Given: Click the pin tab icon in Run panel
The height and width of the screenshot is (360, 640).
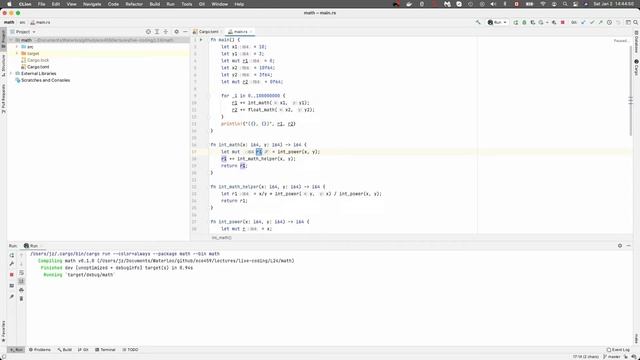Looking at the screenshot, I should [x=11, y=296].
